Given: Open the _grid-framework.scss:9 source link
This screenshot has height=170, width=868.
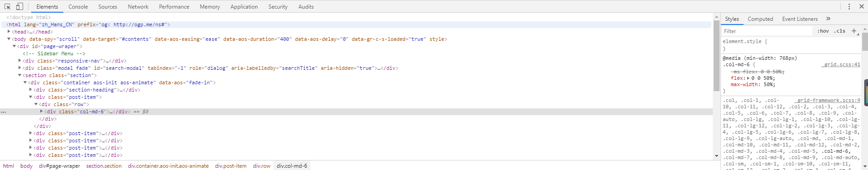Looking at the screenshot, I should click(x=827, y=100).
